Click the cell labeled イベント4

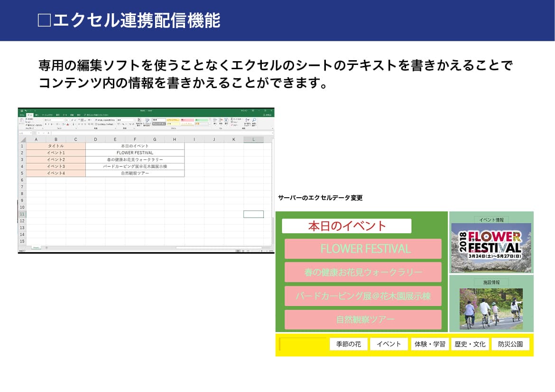pyautogui.click(x=56, y=173)
